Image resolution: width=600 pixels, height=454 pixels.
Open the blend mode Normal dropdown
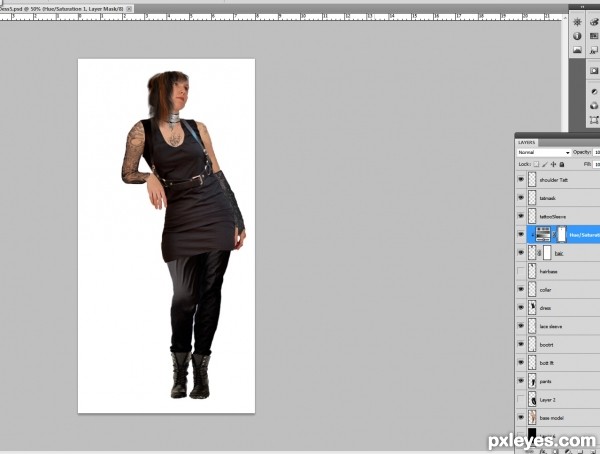[x=543, y=152]
